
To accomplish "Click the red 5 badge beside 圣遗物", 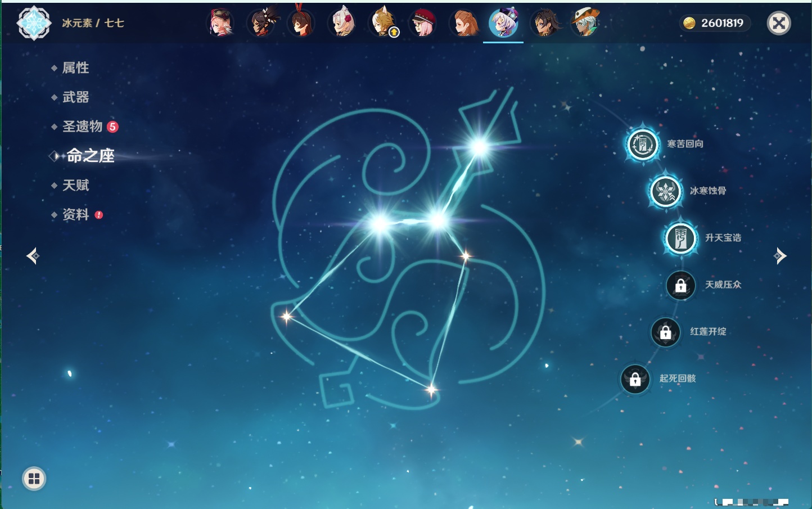I will [x=112, y=127].
